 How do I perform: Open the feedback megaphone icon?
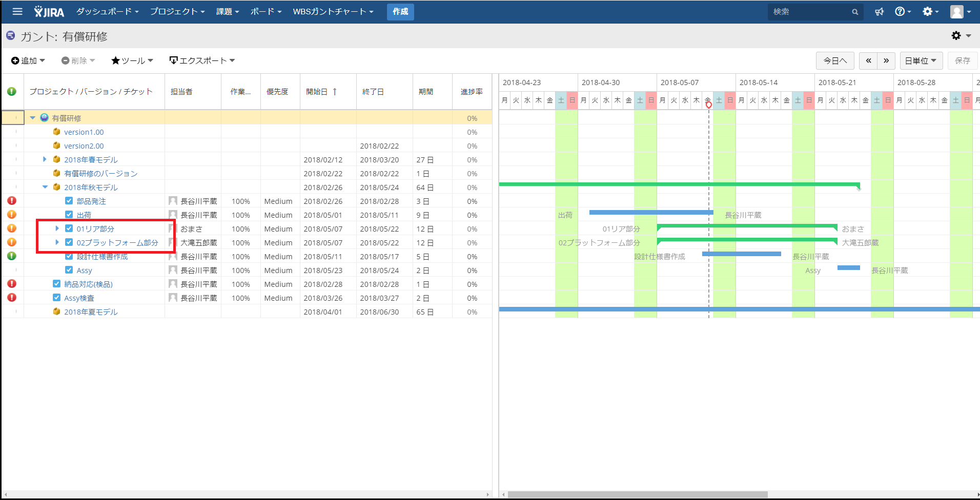coord(880,11)
